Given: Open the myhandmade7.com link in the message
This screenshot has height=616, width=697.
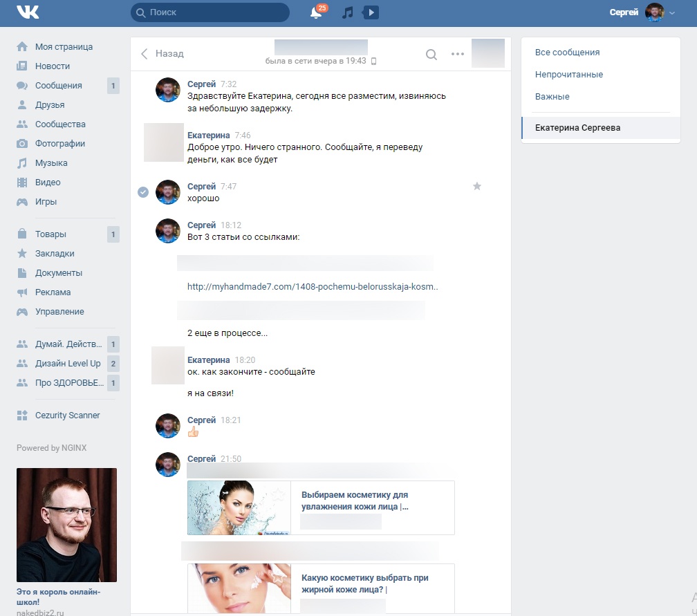Looking at the screenshot, I should pyautogui.click(x=313, y=287).
